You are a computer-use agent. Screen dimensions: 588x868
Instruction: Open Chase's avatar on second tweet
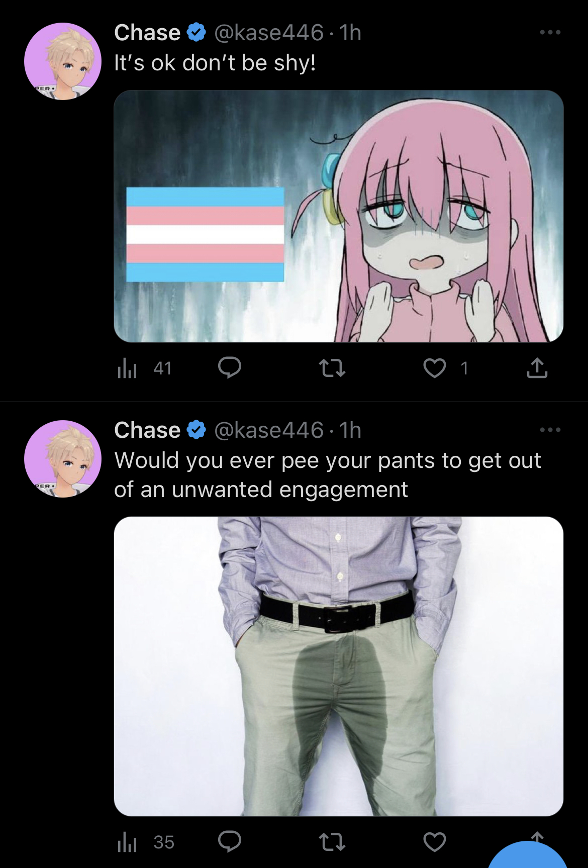point(63,459)
